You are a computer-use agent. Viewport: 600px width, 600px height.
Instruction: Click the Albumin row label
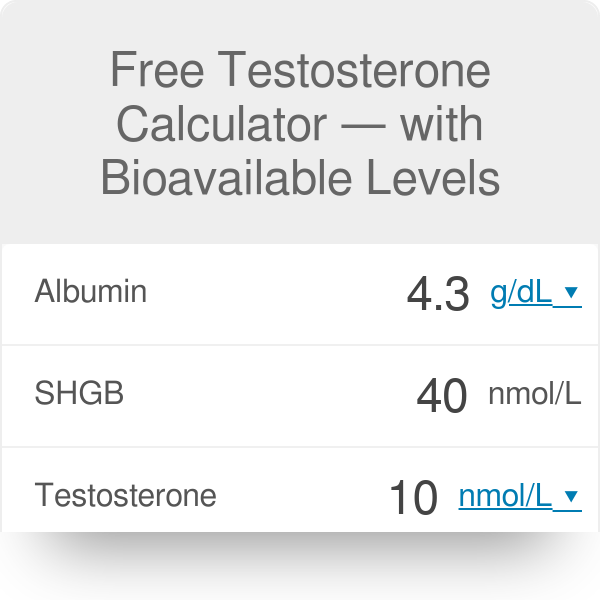91,292
